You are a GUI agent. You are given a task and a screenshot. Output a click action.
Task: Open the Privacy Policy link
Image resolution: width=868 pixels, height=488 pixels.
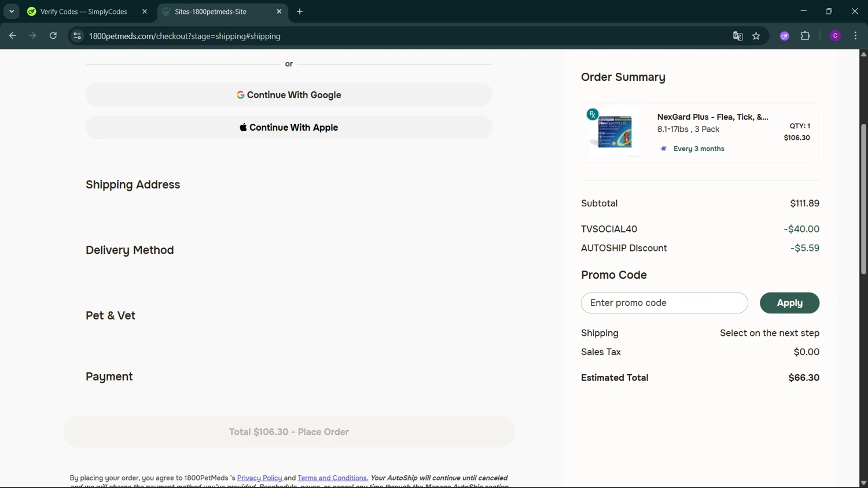click(259, 478)
